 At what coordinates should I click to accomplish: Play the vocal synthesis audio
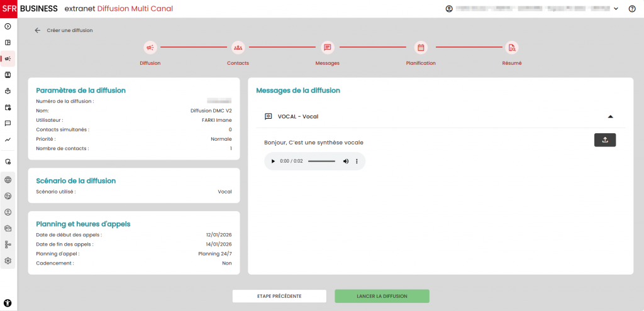coord(273,161)
